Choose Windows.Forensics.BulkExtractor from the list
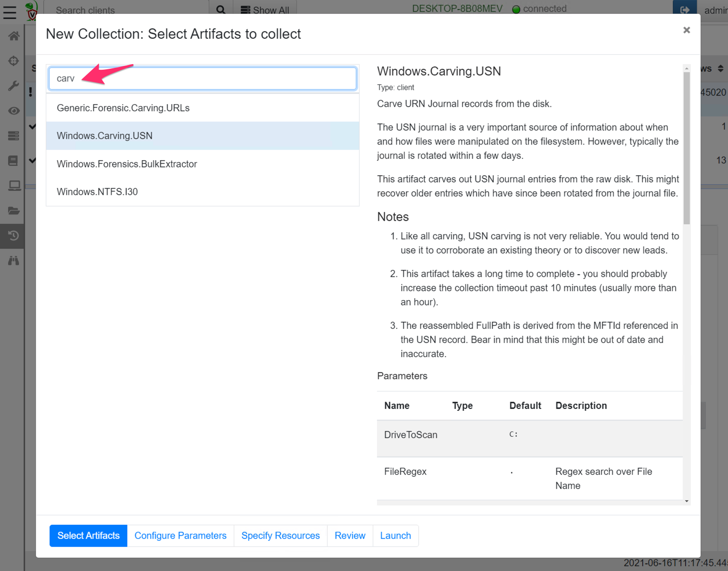 pos(127,164)
